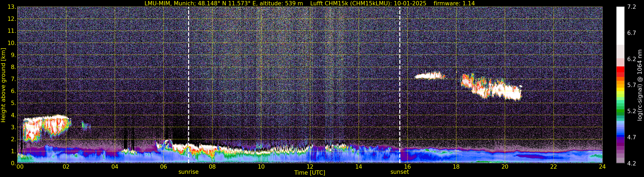Click the height tick label '11.'
The height and width of the screenshot is (177, 644).
coord(12,31)
